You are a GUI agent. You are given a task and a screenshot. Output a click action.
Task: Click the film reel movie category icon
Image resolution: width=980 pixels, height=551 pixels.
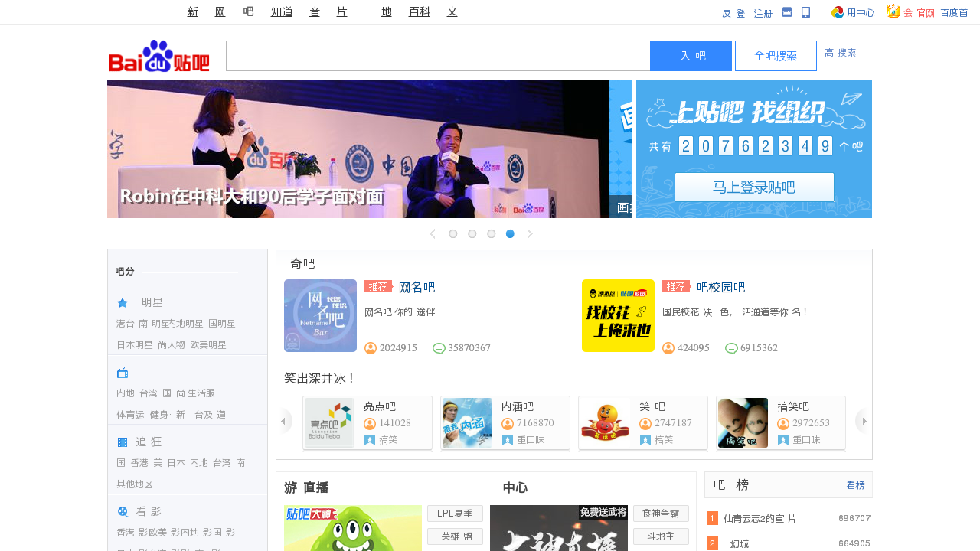[122, 511]
